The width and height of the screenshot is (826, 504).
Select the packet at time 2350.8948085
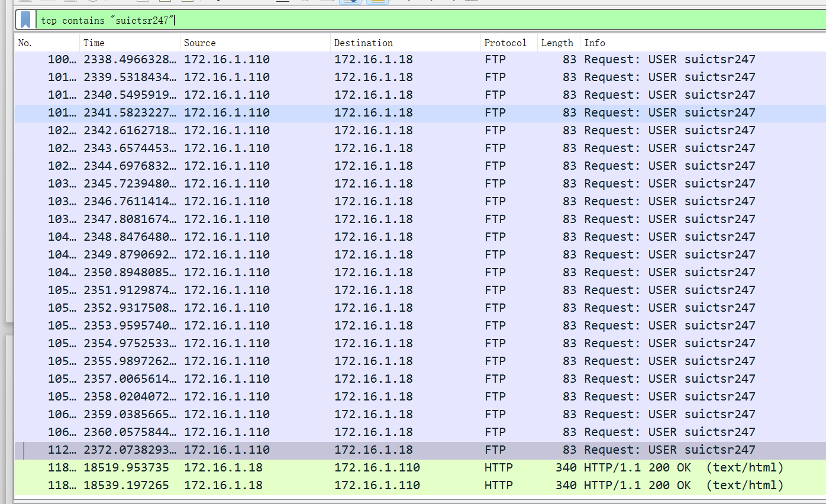(420, 272)
